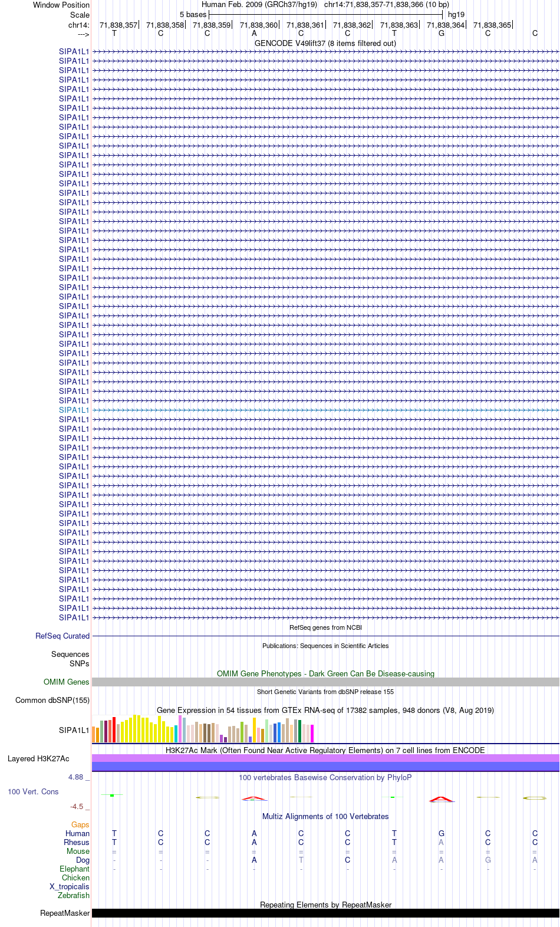This screenshot has width=560, height=927.
Task: Click the '-4.5 _' PhyloP lower scale value
Action: point(80,806)
